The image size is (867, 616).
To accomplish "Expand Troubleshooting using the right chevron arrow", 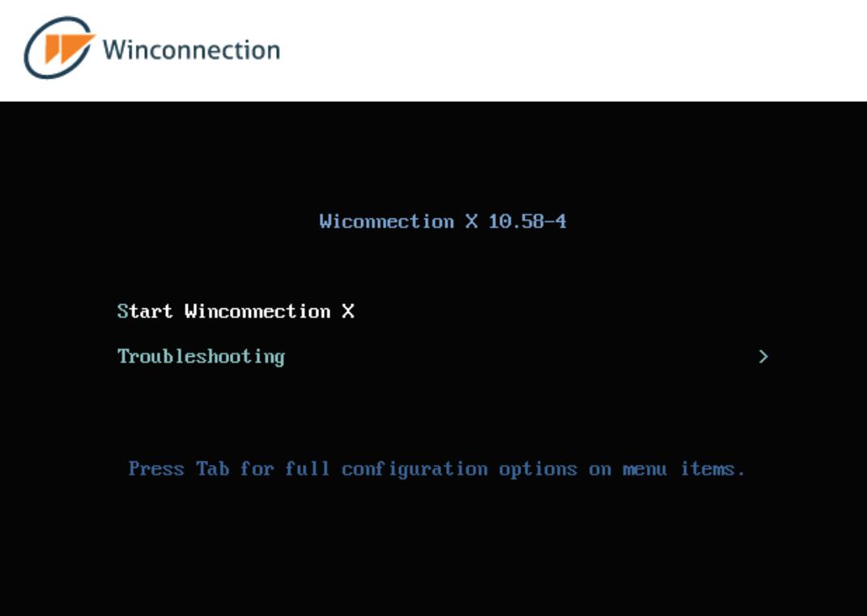I will [763, 357].
